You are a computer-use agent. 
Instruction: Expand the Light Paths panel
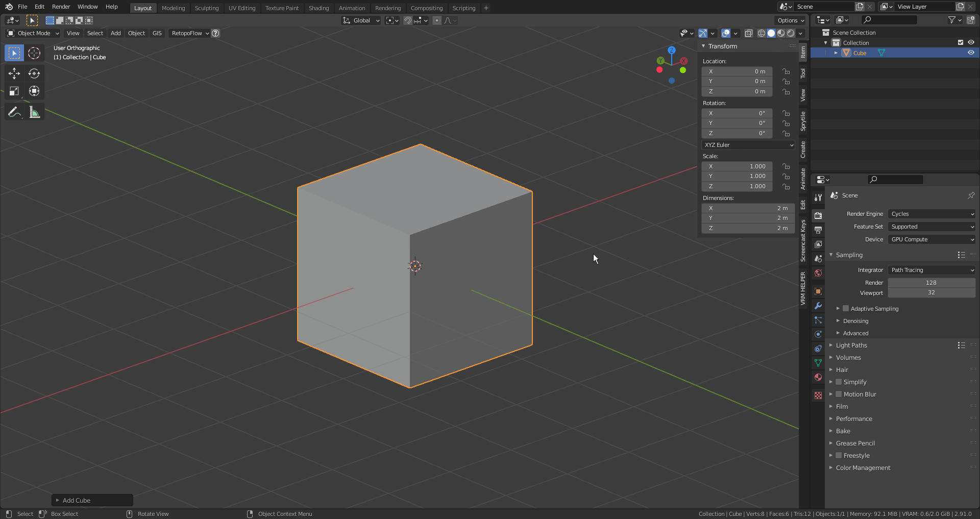click(851, 345)
